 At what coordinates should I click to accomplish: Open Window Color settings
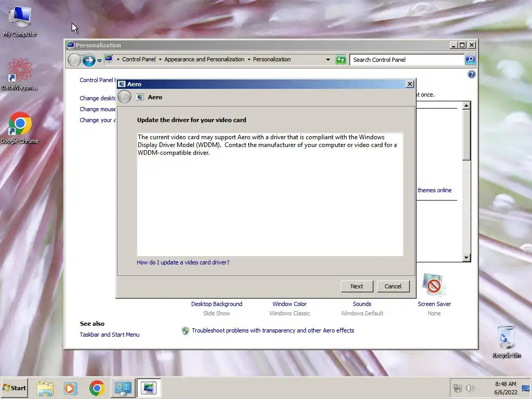(x=289, y=304)
